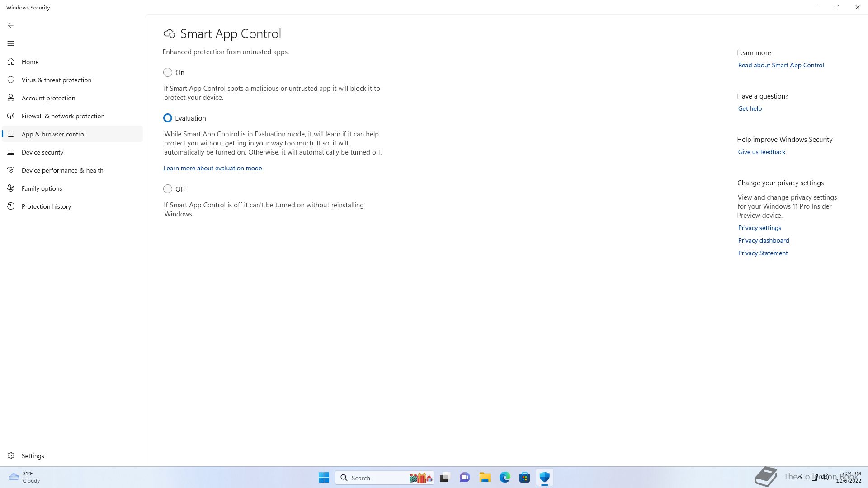Click the Protection history clock icon

(11, 206)
